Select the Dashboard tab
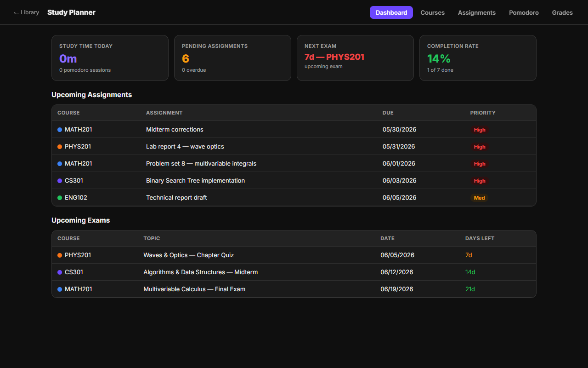The image size is (588, 368). [391, 12]
